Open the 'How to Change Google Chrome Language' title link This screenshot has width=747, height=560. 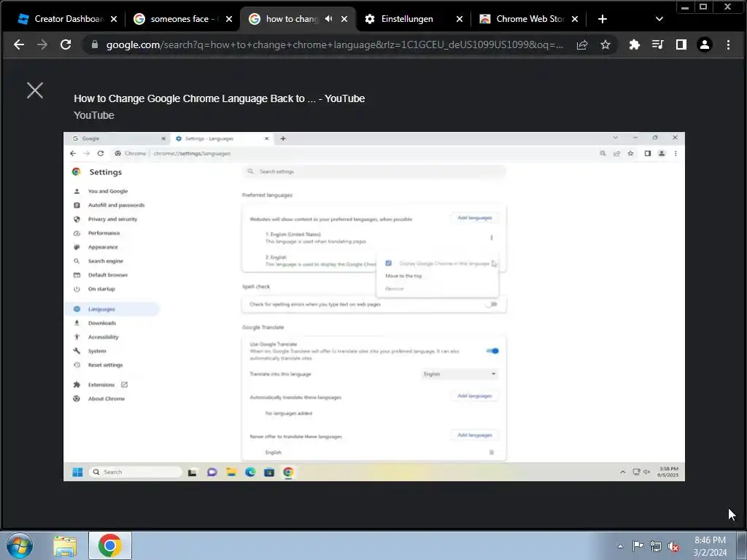219,98
